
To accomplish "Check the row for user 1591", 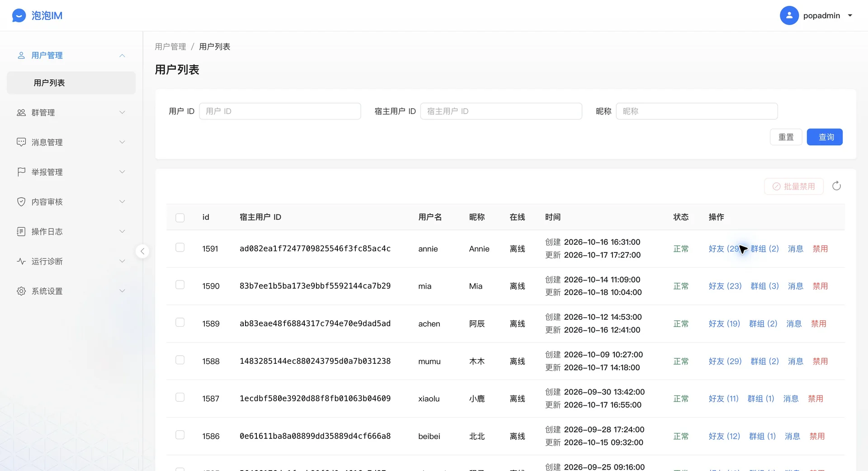I will [x=180, y=247].
